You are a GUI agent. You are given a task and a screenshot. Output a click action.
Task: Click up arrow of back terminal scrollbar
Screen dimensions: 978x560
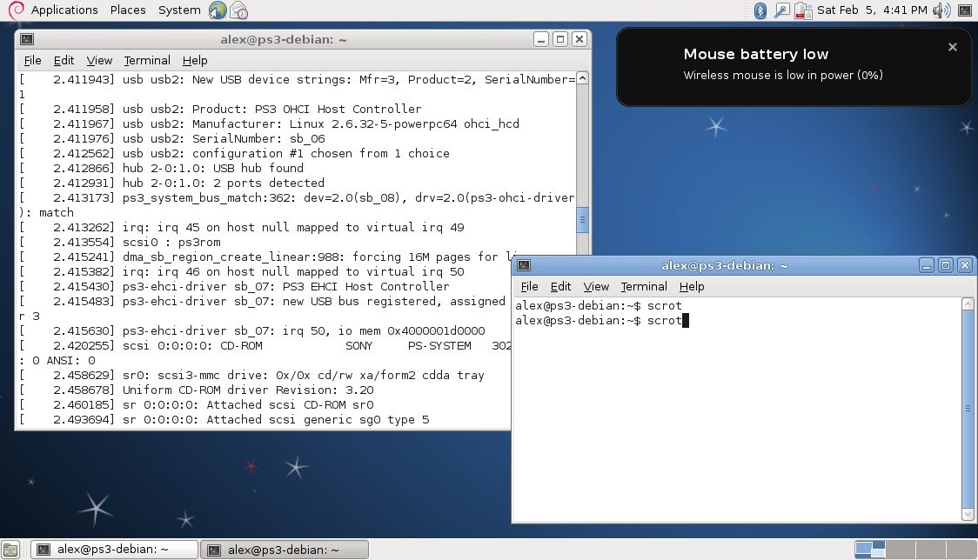[x=582, y=78]
